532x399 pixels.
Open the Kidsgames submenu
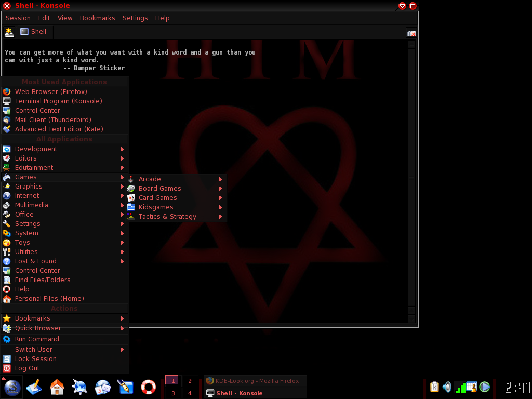point(176,207)
